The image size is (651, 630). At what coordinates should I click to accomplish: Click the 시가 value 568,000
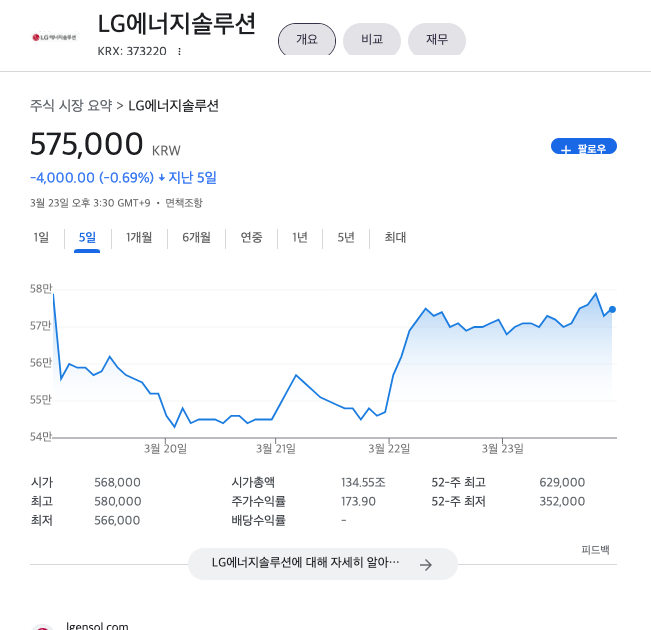[x=117, y=482]
